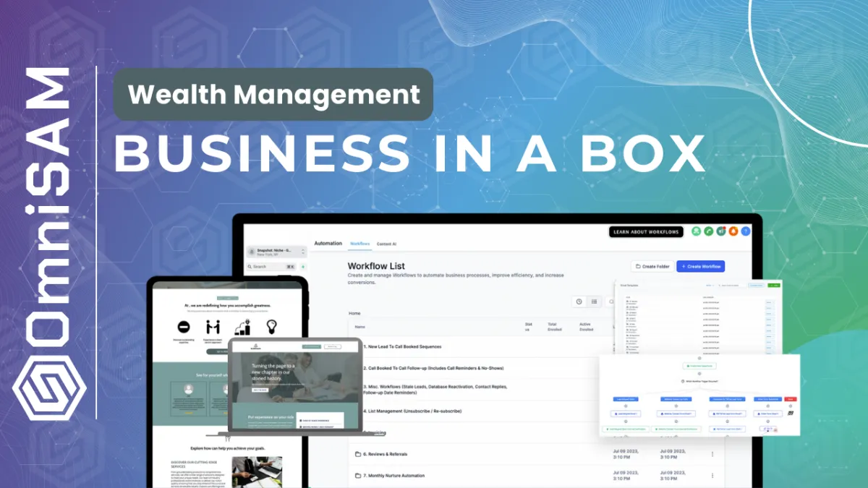This screenshot has height=488, width=868.
Task: Open the workflow builder diagram preview
Action: tap(699, 395)
